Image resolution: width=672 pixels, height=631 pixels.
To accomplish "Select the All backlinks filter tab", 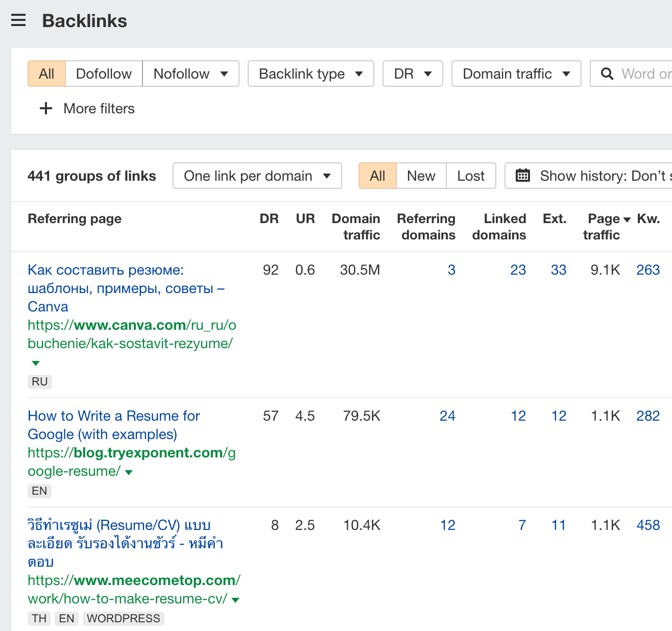I will coord(46,74).
